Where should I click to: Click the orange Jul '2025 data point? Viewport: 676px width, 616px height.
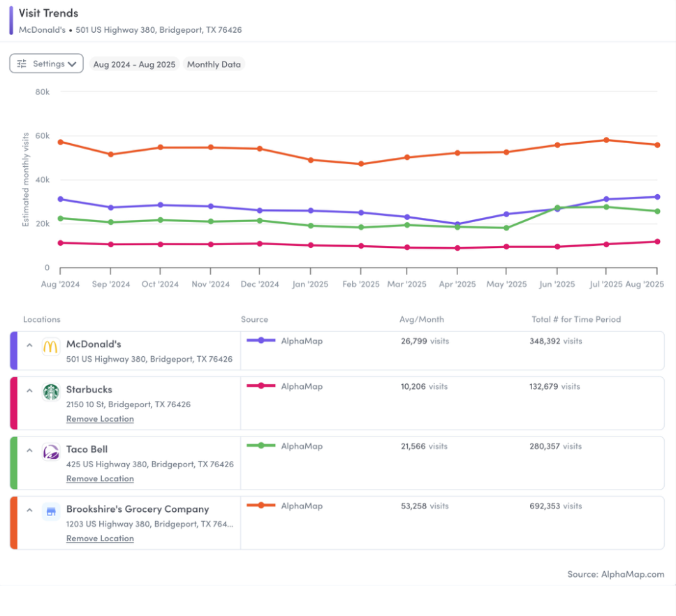click(x=606, y=140)
